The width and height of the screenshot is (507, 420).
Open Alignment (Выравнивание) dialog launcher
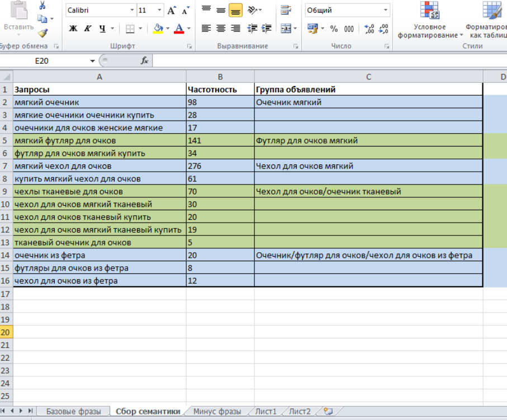[x=296, y=46]
